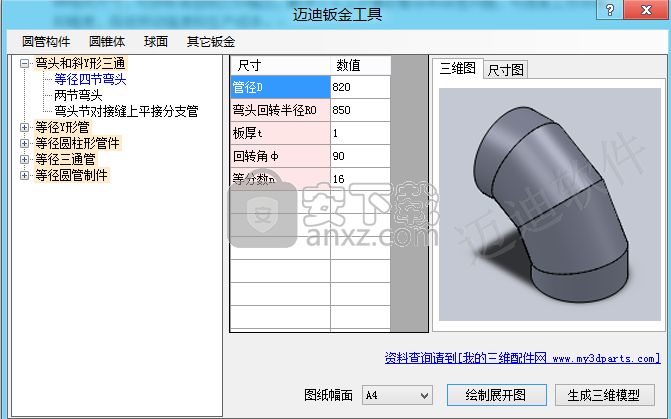
Task: Select the 弯头和斜Y形三通 category label
Action: tap(80, 63)
